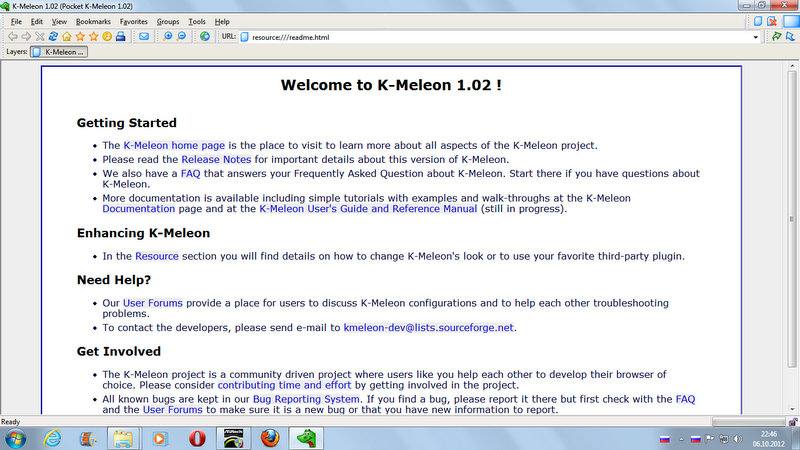Zoom out with the minus magnifier icon

click(181, 37)
